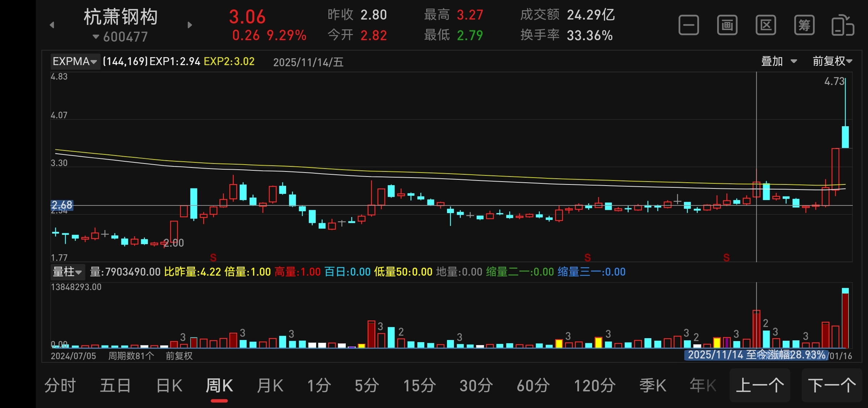Image resolution: width=868 pixels, height=408 pixels.
Task: Switch to the 日K tab
Action: pos(169,386)
